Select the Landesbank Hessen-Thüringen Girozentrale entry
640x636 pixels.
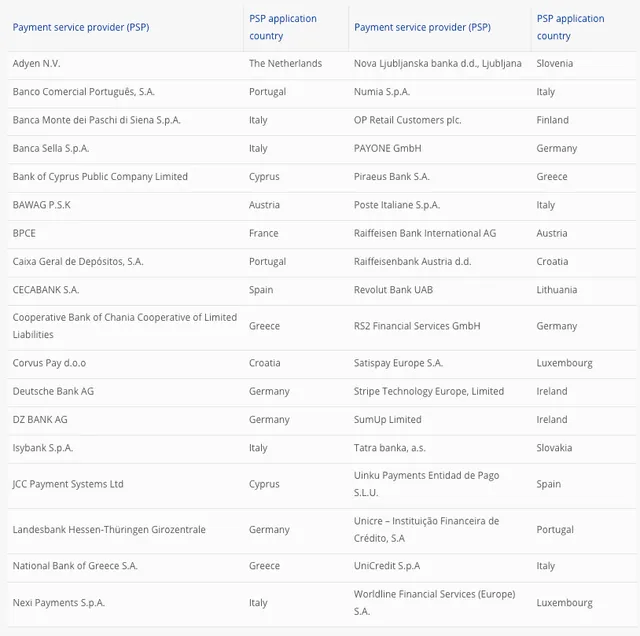pyautogui.click(x=109, y=529)
